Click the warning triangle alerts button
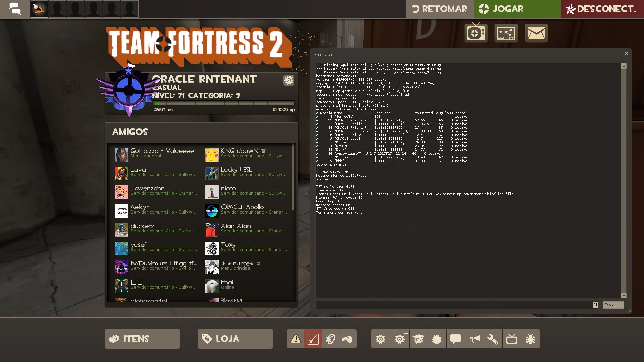Viewport: 644px width, 362px height. (x=296, y=339)
